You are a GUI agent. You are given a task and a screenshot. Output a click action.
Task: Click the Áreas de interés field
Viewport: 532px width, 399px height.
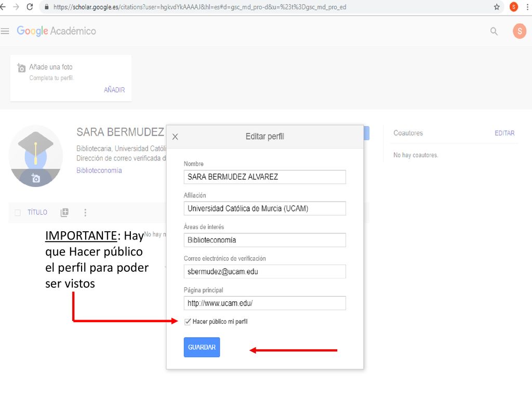(264, 240)
